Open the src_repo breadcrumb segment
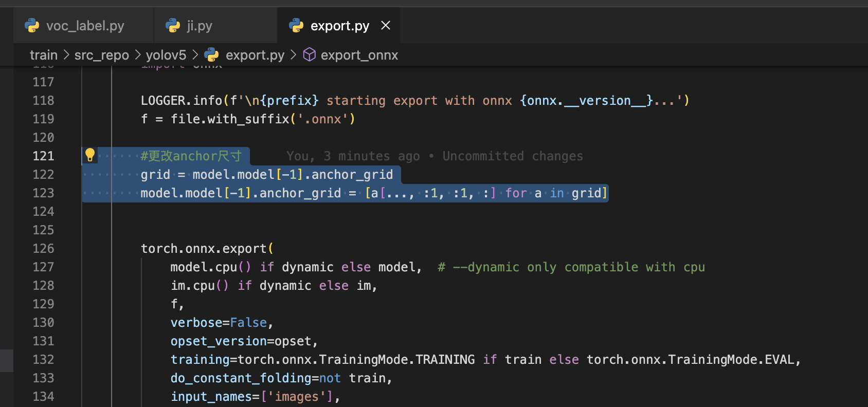Image resolution: width=868 pixels, height=407 pixels. pos(101,55)
